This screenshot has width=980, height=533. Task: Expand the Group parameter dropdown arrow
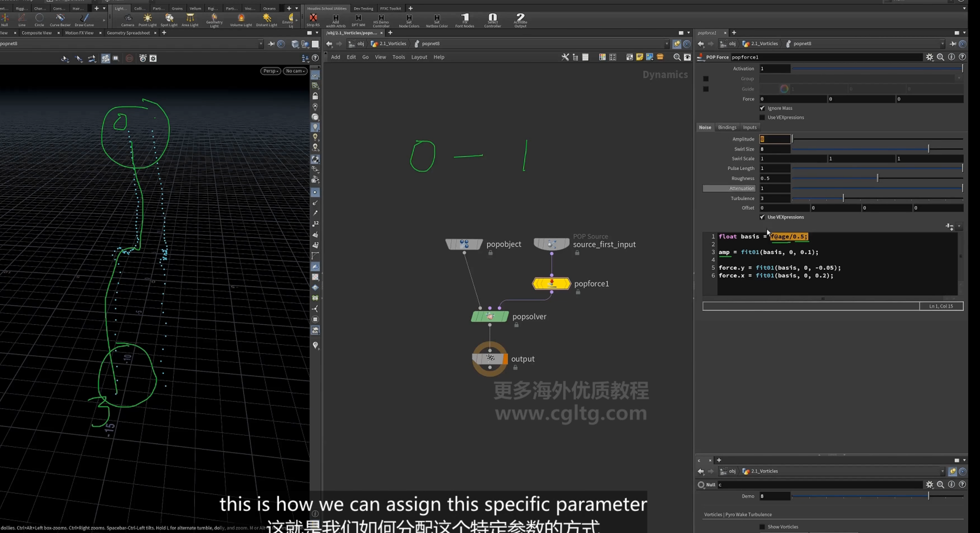point(959,79)
